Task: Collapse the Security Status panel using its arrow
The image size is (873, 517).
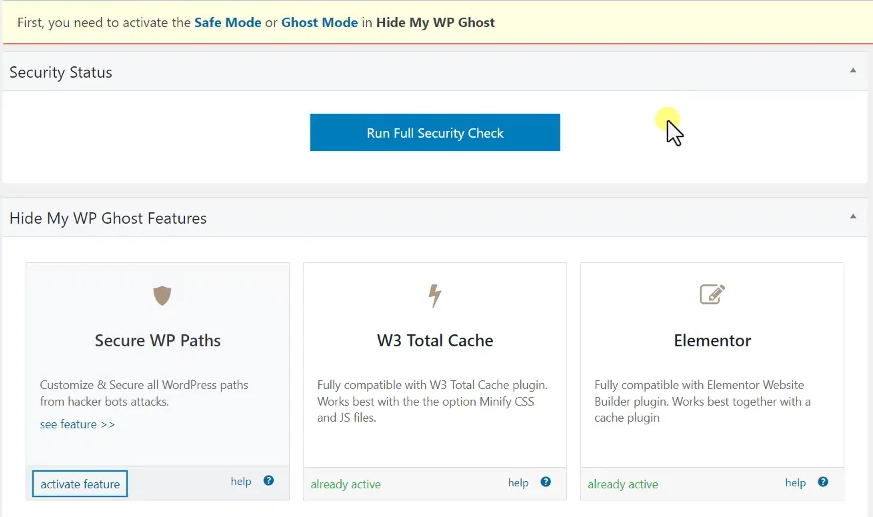Action: (852, 71)
